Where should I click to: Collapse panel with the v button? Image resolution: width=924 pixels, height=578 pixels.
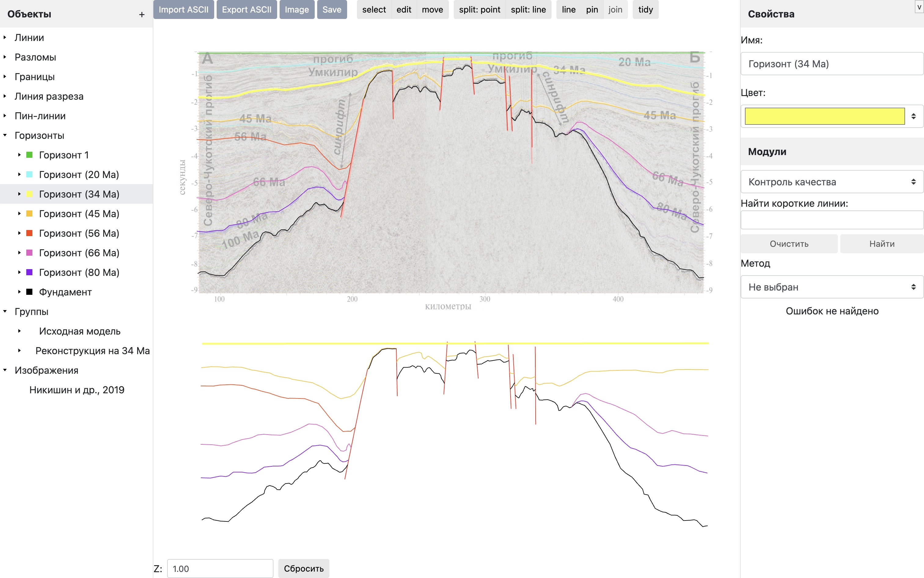pyautogui.click(x=919, y=7)
